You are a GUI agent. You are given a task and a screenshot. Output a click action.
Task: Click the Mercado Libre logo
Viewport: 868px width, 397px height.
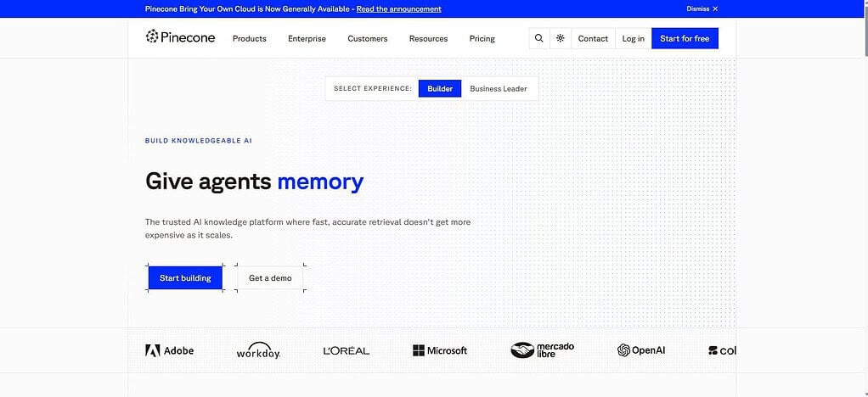(543, 350)
